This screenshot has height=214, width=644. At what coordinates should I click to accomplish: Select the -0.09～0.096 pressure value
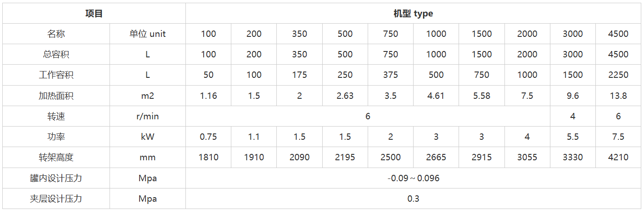(x=413, y=178)
